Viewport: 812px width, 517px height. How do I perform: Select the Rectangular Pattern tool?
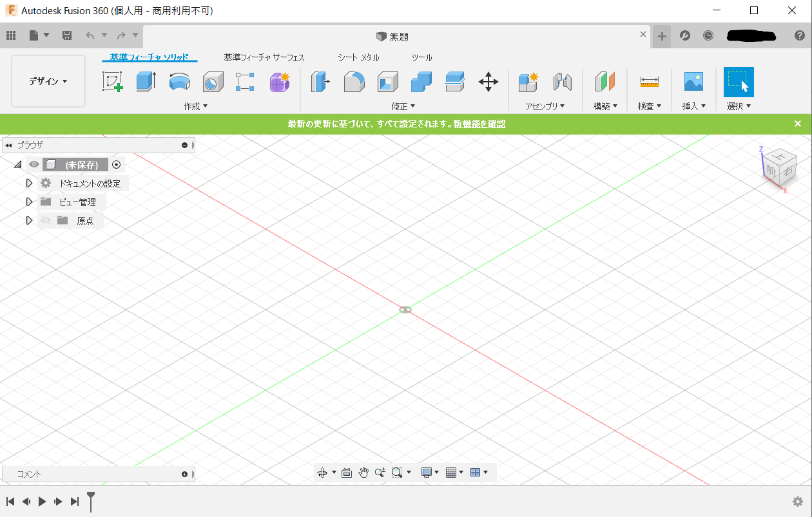click(246, 82)
